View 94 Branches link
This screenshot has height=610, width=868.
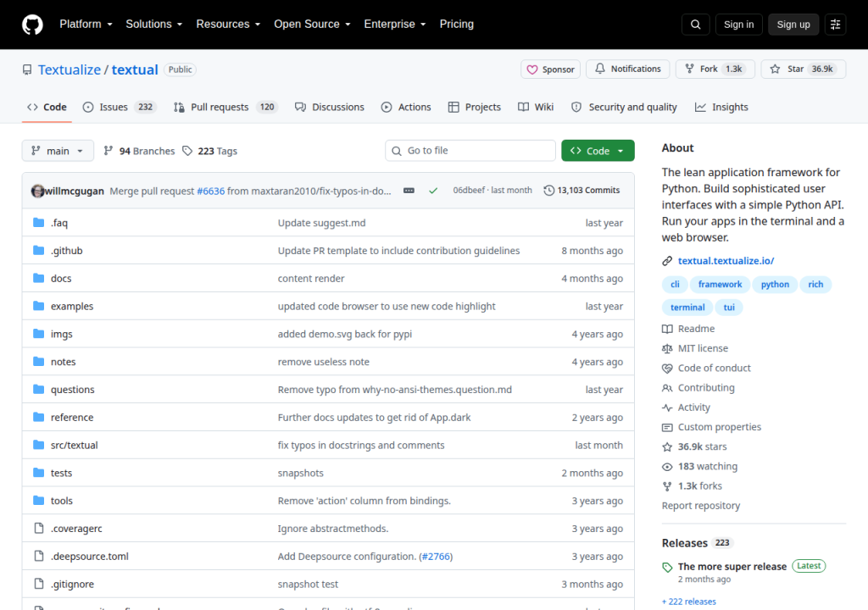pyautogui.click(x=140, y=151)
